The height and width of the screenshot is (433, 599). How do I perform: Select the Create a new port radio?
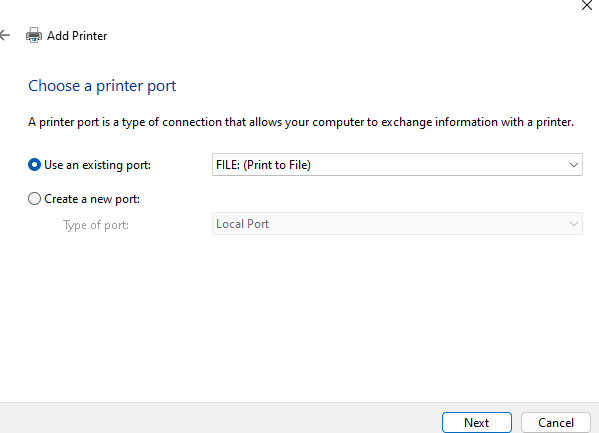34,199
